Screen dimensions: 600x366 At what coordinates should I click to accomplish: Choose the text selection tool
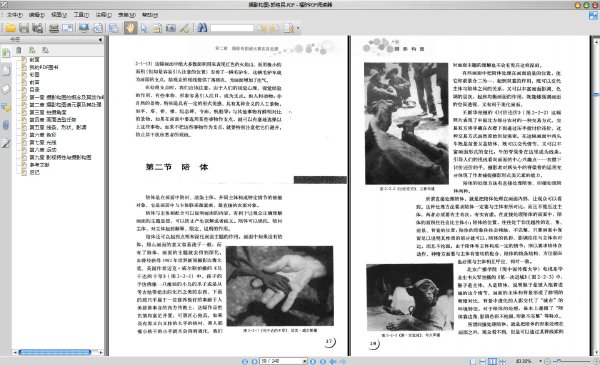[x=157, y=28]
